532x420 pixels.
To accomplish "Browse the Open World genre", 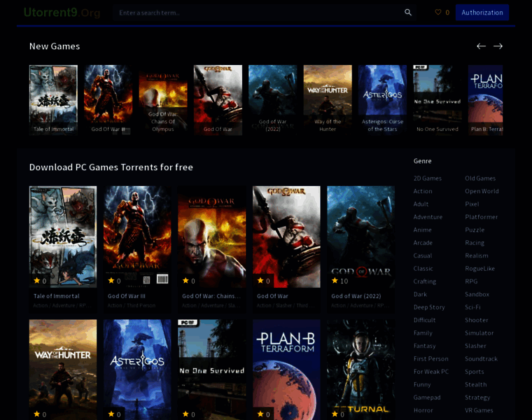I will pyautogui.click(x=482, y=191).
